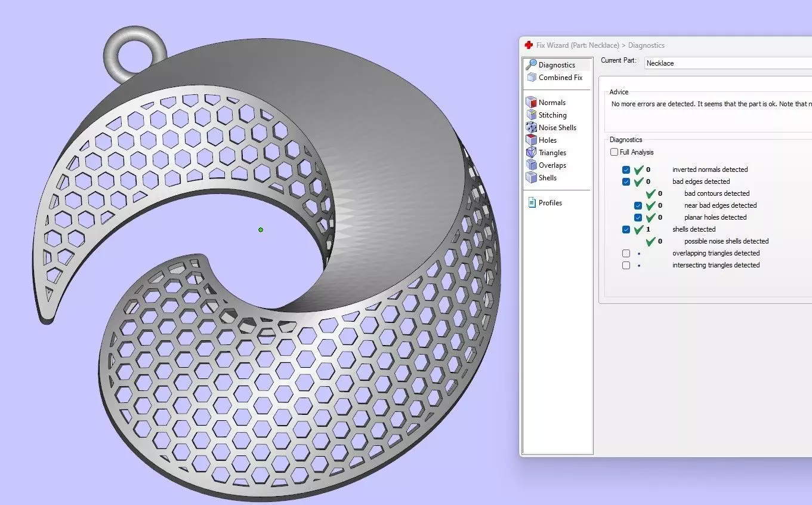Enable overlapping triangles detected checkbox
Viewport: 812px width, 505px height.
[626, 253]
